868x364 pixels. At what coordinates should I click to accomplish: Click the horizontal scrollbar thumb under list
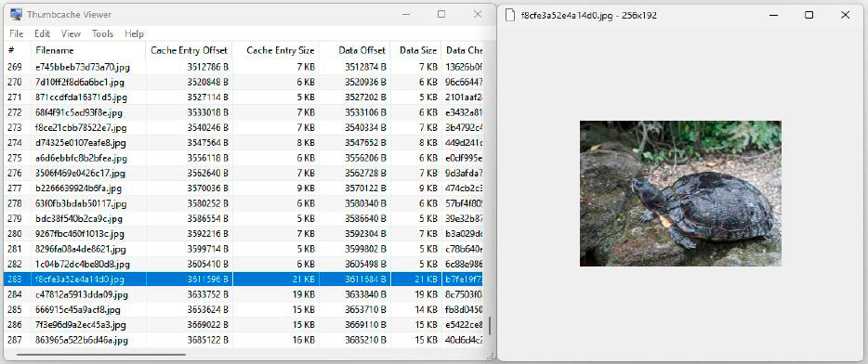(101, 354)
